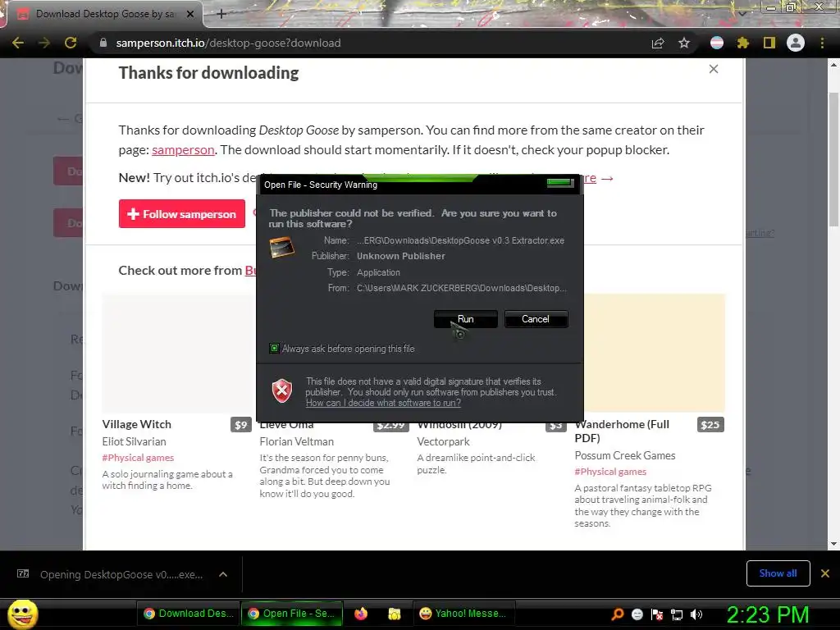840x630 pixels.
Task: Click the Follow samperson button
Action: pyautogui.click(x=182, y=214)
